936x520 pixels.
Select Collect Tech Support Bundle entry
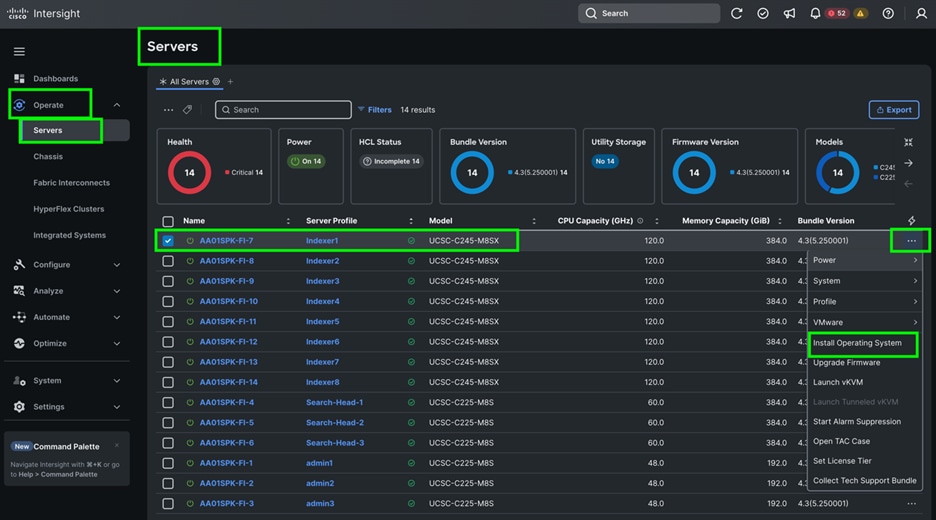[x=864, y=481]
